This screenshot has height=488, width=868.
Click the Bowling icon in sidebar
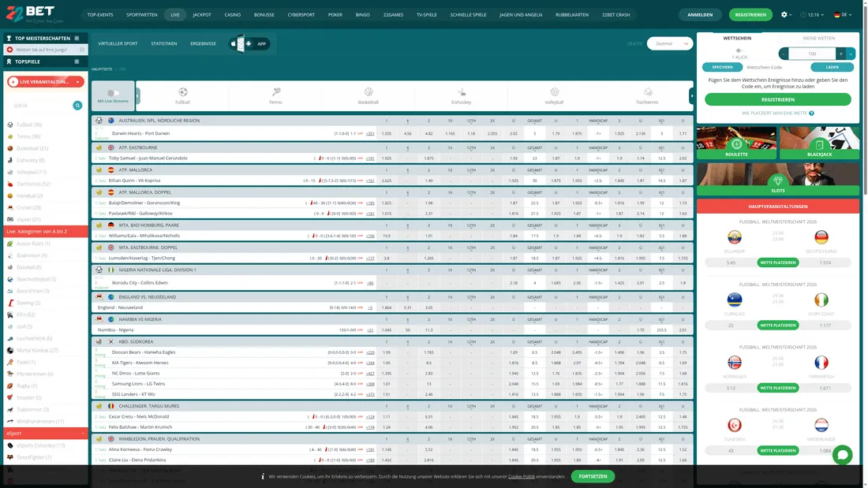click(10, 303)
